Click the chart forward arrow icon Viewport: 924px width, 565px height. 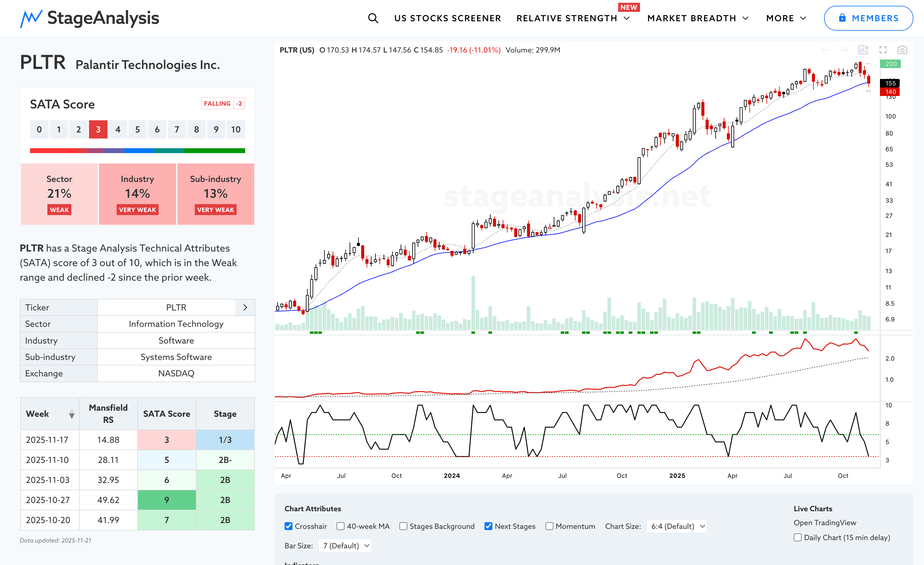click(x=844, y=50)
